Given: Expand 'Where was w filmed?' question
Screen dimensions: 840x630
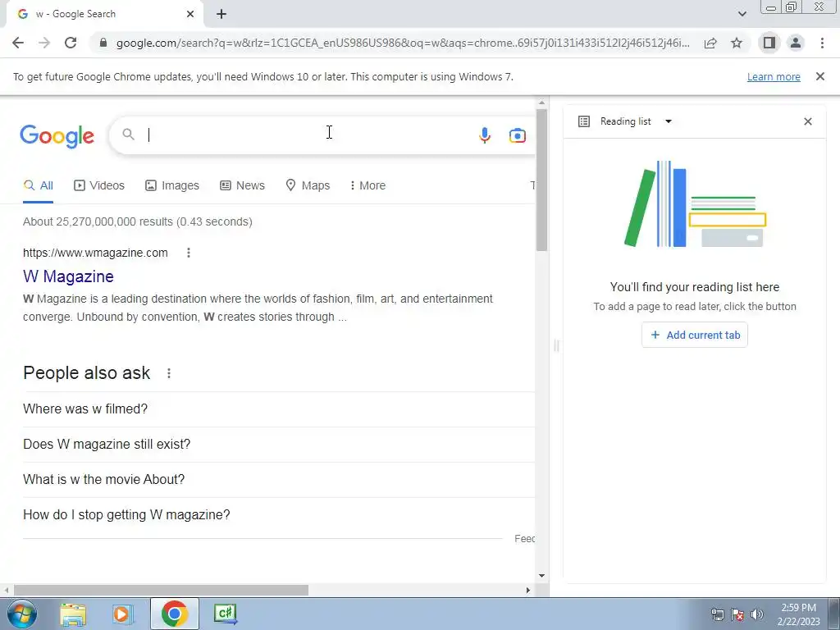Looking at the screenshot, I should (279, 409).
